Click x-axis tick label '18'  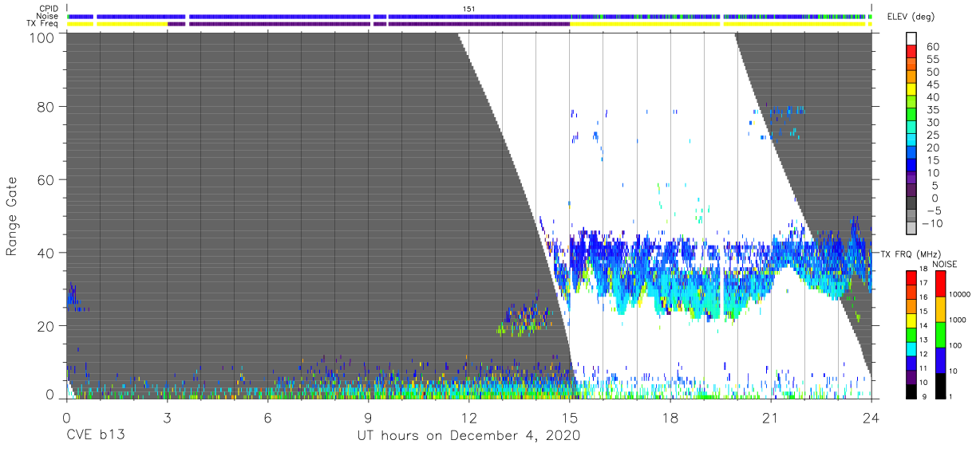670,418
